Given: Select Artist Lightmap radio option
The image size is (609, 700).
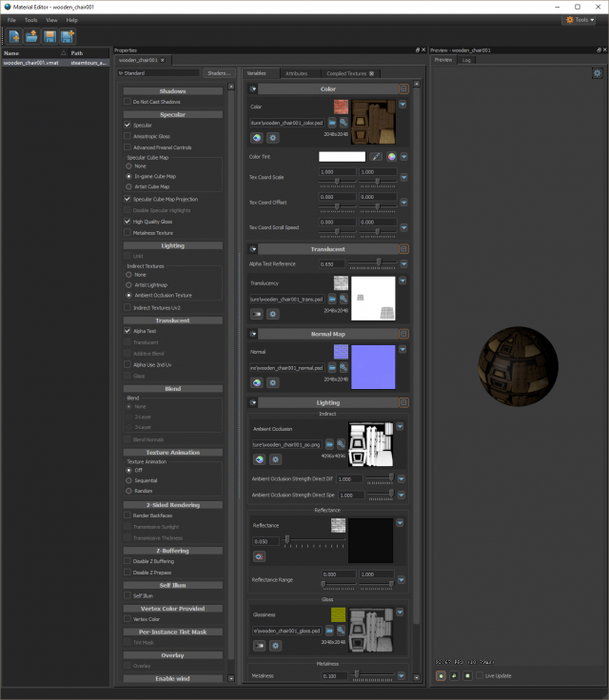Looking at the screenshot, I should click(x=128, y=284).
